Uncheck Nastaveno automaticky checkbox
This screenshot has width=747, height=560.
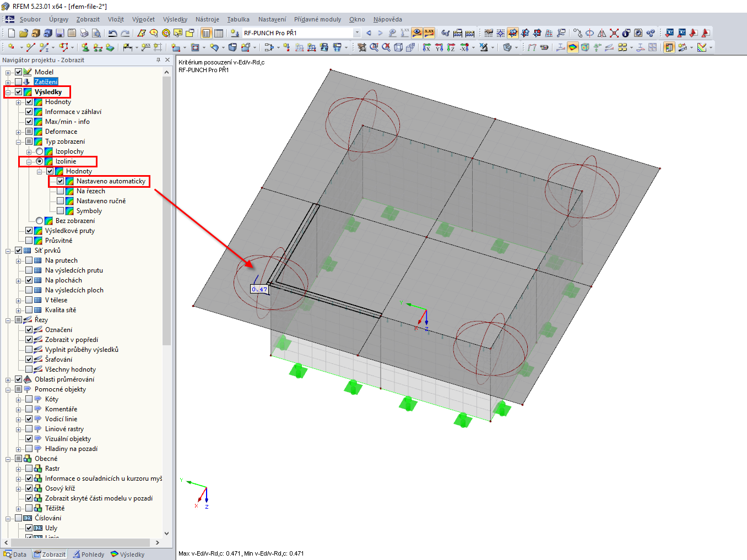click(61, 181)
